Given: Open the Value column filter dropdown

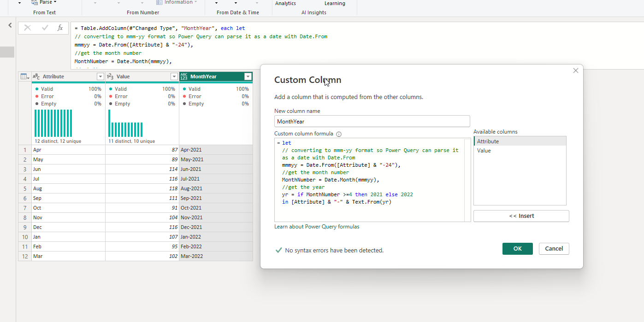Looking at the screenshot, I should pyautogui.click(x=174, y=76).
